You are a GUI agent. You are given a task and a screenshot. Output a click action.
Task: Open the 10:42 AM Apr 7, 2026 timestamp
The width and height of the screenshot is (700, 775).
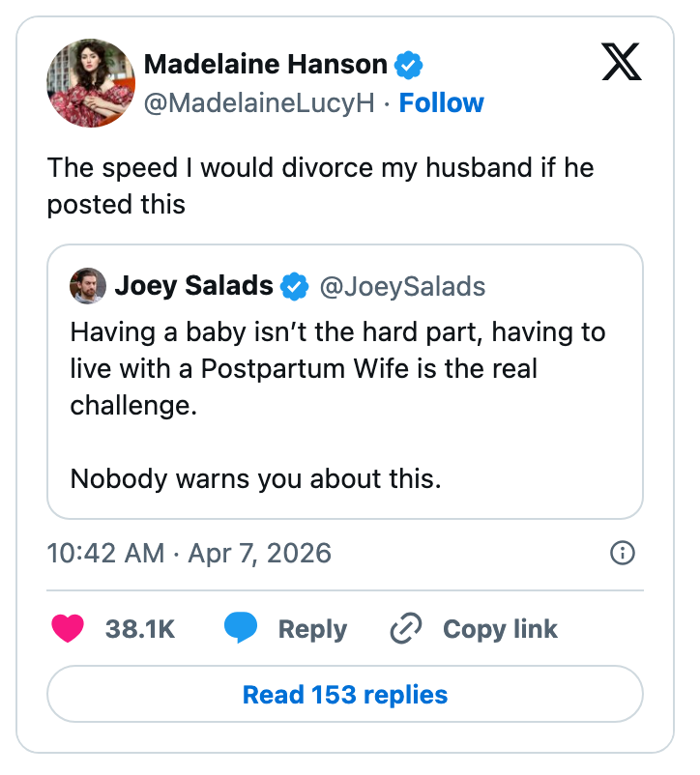click(x=189, y=553)
